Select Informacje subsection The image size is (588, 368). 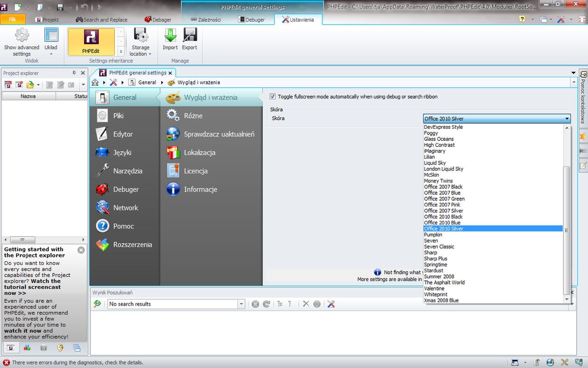coord(211,189)
